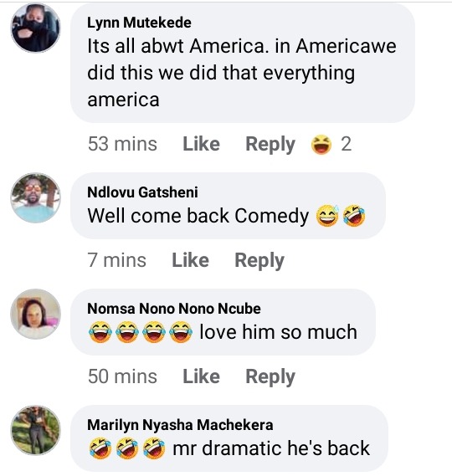Reply to Ndlovu Gatsheni's comment

point(259,261)
